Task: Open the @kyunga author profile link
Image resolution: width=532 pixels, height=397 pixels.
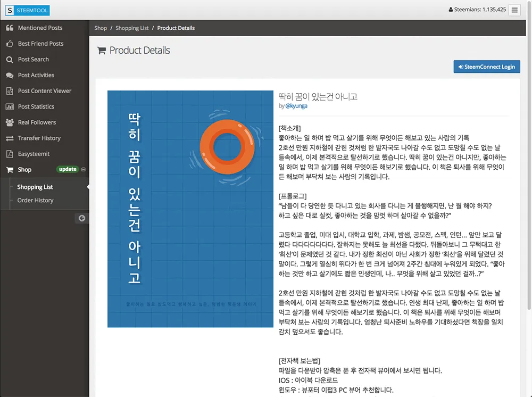Action: tap(296, 106)
